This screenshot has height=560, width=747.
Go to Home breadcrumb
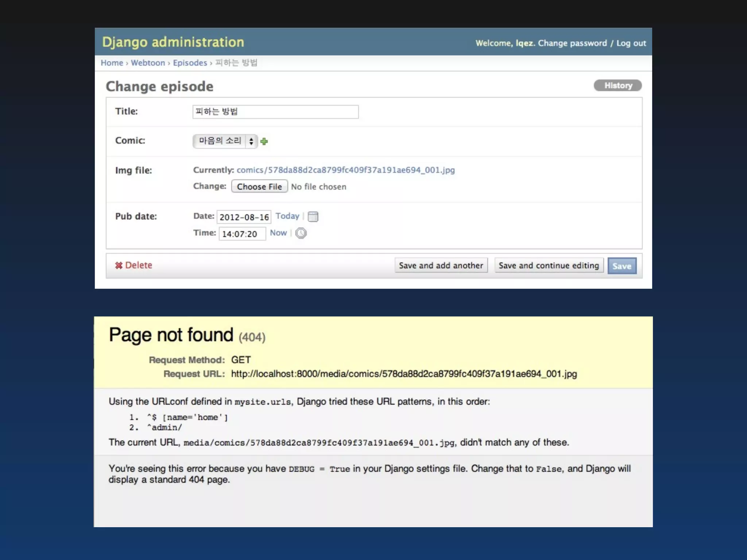pos(112,63)
